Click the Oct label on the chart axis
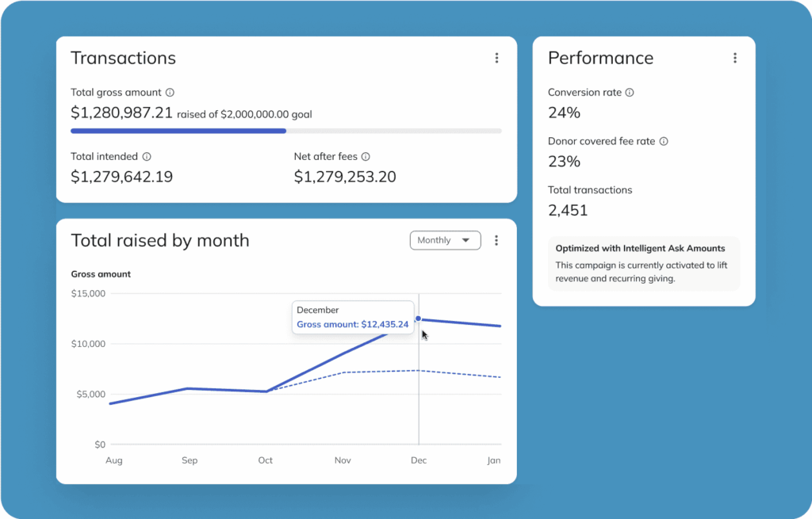Screen dimensions: 812x519 tap(265, 460)
